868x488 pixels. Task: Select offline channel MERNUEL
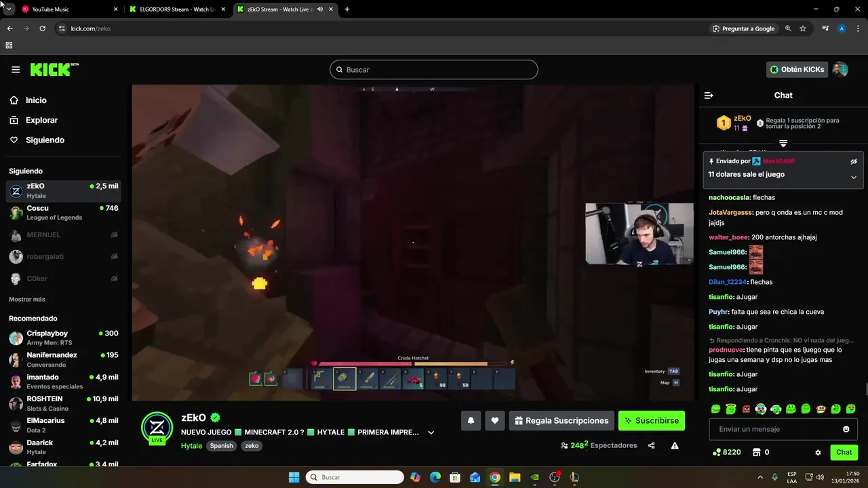[64, 235]
